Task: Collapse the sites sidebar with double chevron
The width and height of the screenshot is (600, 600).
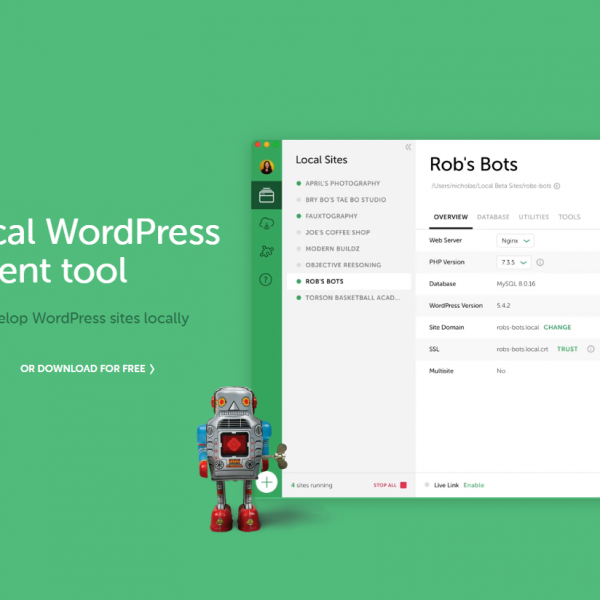Action: tap(408, 147)
